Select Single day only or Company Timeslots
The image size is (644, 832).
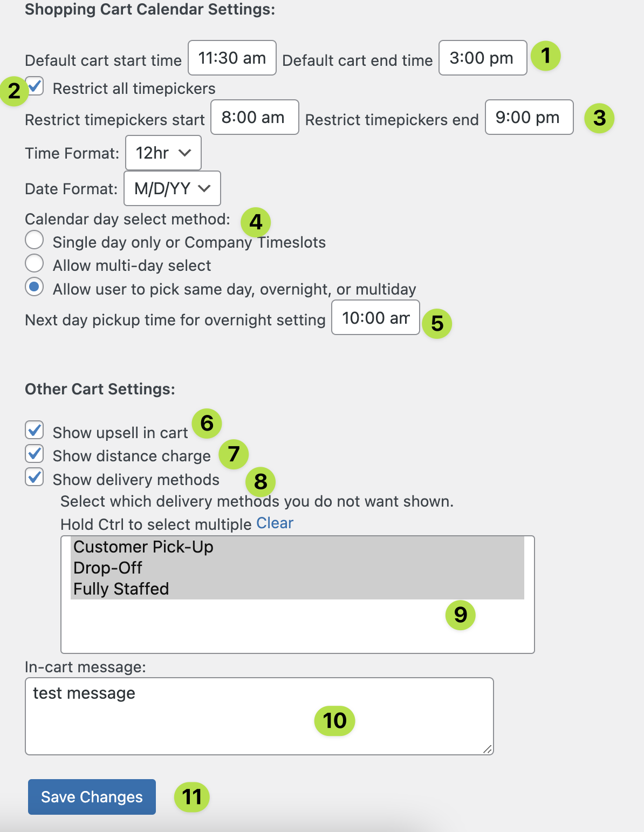tap(35, 240)
